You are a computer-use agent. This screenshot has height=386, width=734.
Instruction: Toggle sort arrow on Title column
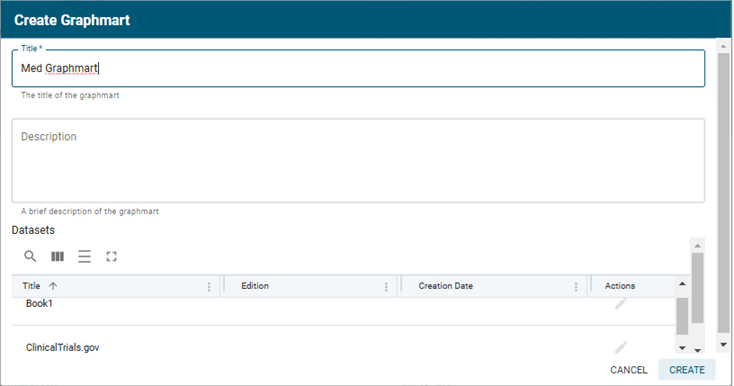[53, 286]
